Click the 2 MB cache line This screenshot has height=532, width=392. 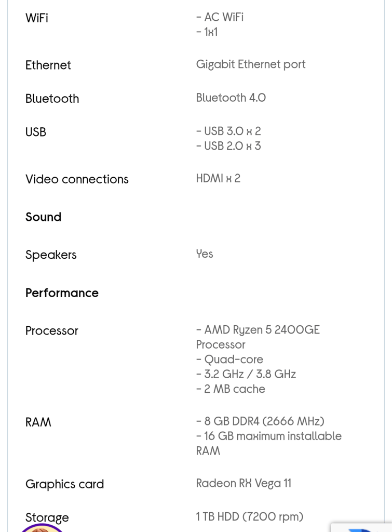tap(231, 389)
